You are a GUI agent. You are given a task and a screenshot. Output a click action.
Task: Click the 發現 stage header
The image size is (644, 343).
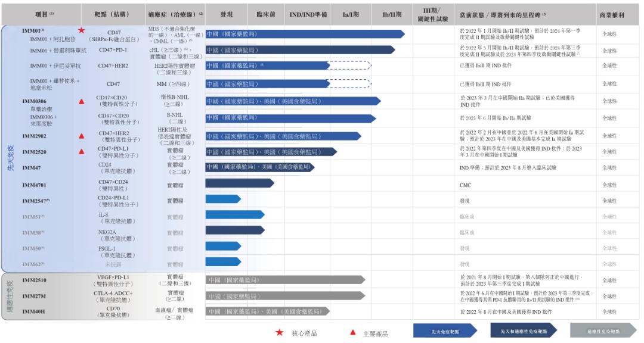[x=227, y=14]
